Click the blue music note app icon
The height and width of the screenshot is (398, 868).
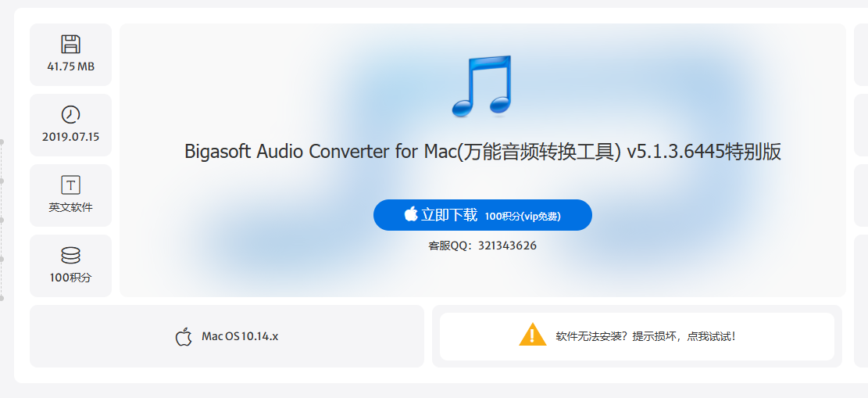tap(482, 86)
